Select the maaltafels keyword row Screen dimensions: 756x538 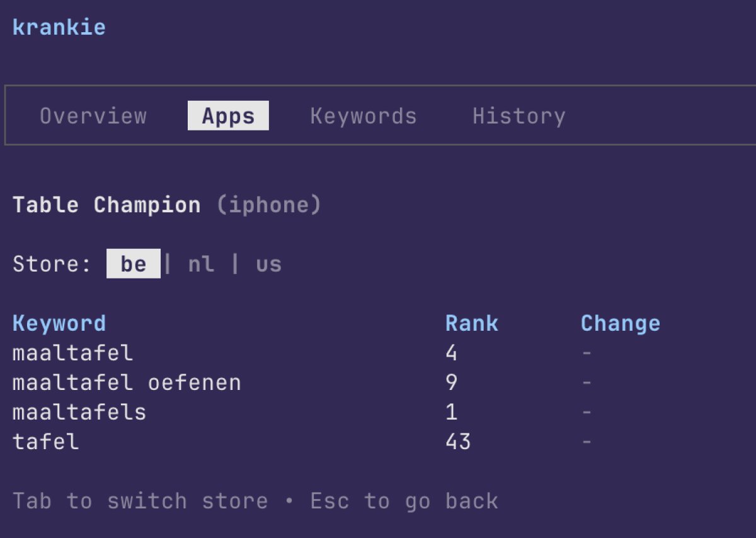tap(79, 411)
